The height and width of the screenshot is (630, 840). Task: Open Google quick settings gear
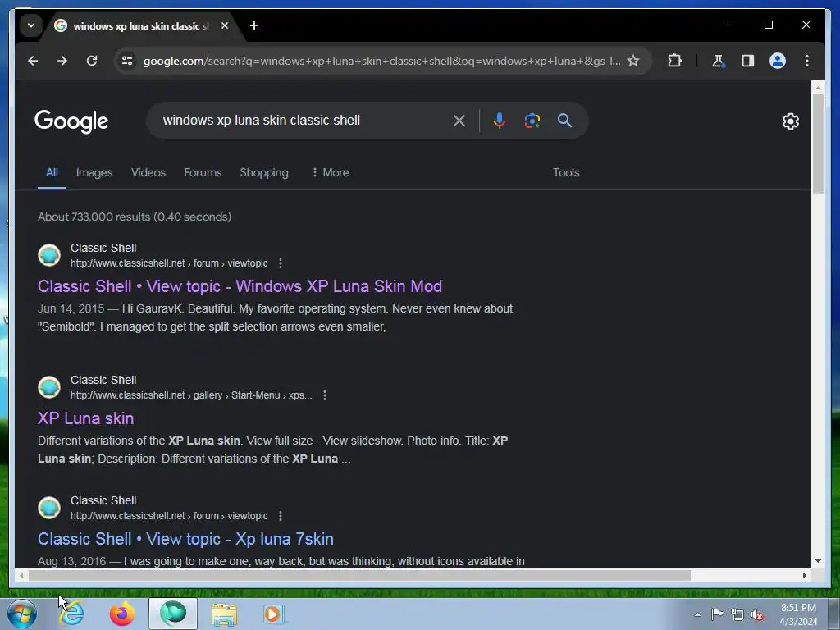[x=790, y=121]
